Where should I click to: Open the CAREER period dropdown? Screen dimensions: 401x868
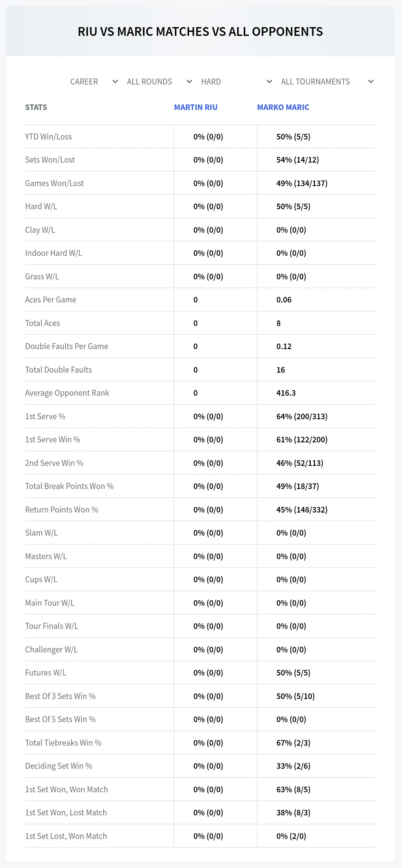pos(94,82)
